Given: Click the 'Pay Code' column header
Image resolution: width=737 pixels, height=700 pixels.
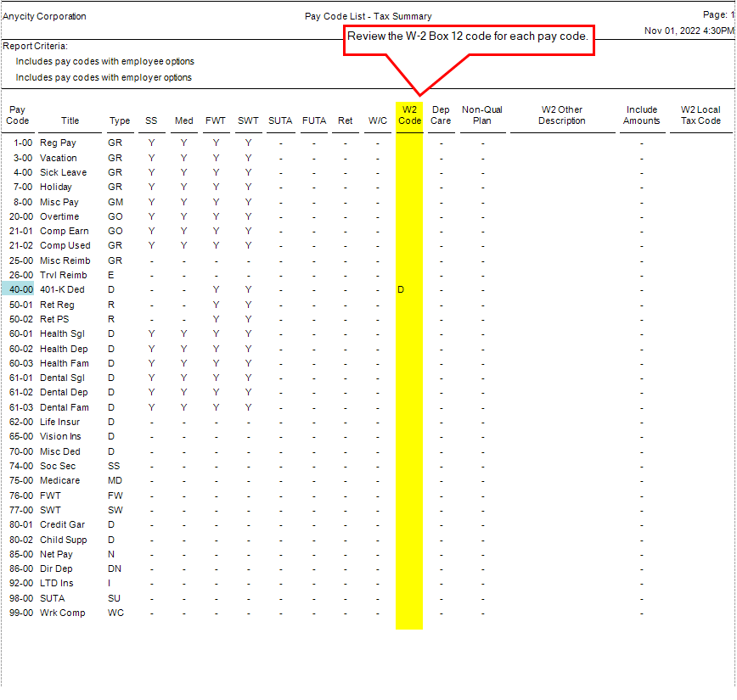Looking at the screenshot, I should 17,115.
